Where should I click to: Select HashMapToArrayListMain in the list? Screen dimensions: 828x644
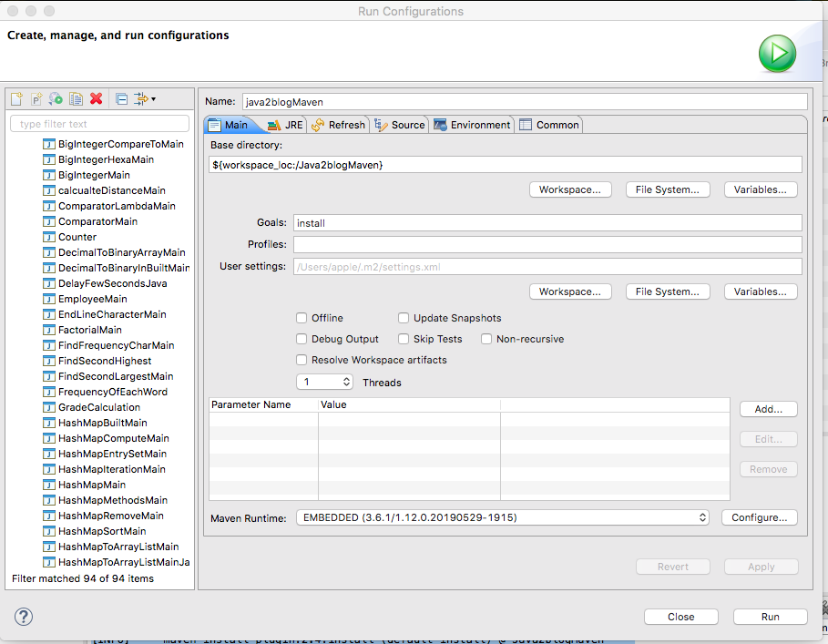tap(118, 547)
